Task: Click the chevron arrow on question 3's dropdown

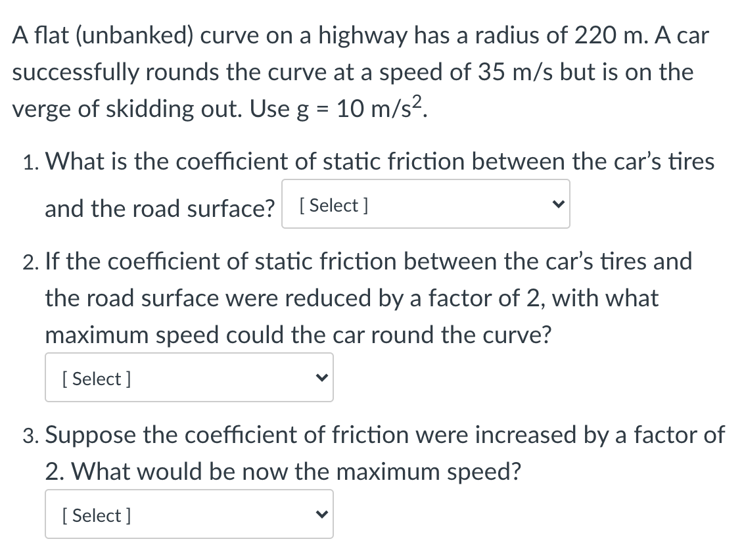Action: pos(321,514)
